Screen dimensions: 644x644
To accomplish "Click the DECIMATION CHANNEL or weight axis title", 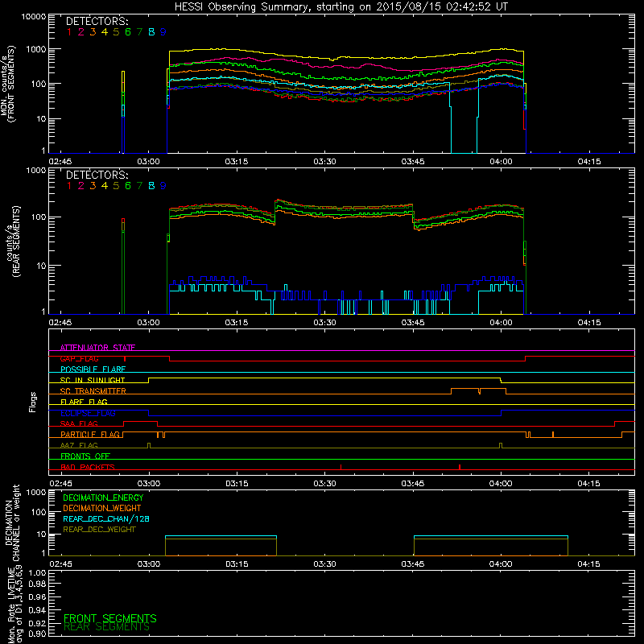I will tap(12, 522).
